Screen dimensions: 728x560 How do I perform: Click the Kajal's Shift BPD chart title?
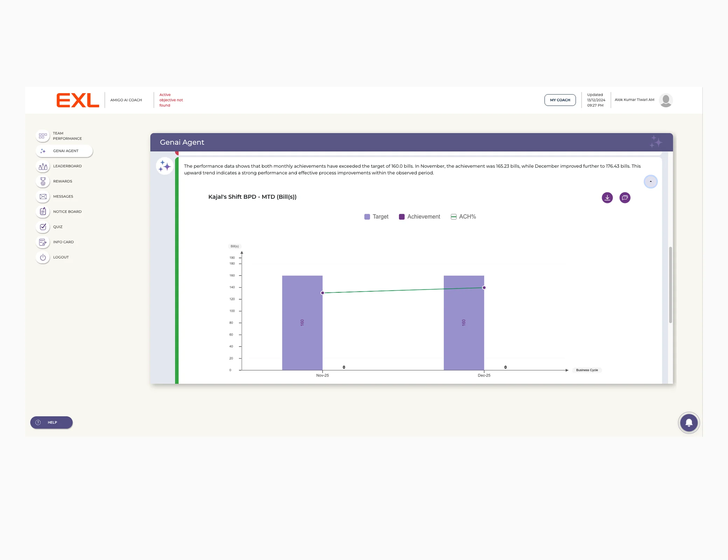252,197
